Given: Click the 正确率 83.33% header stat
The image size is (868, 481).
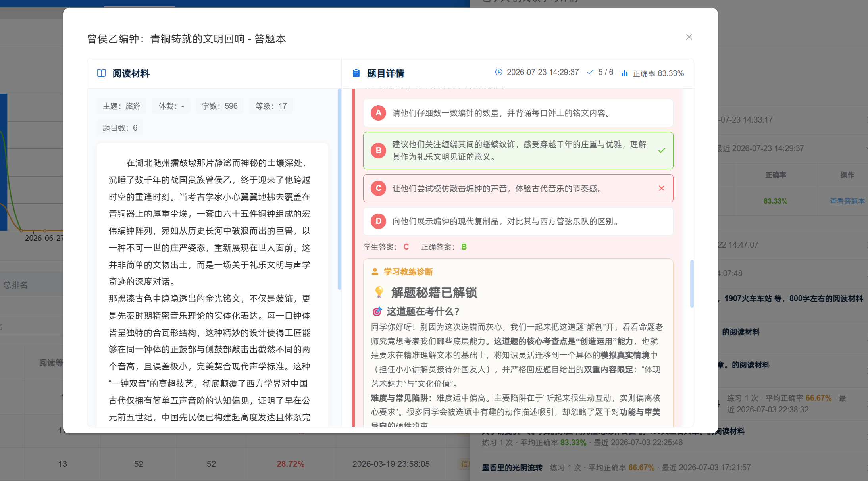Looking at the screenshot, I should pyautogui.click(x=658, y=73).
